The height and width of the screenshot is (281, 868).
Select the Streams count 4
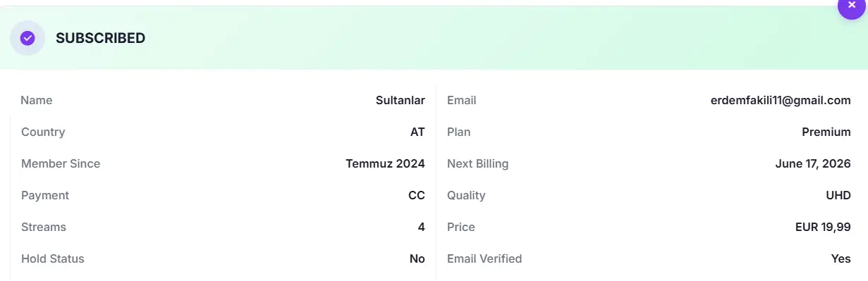pos(421,227)
